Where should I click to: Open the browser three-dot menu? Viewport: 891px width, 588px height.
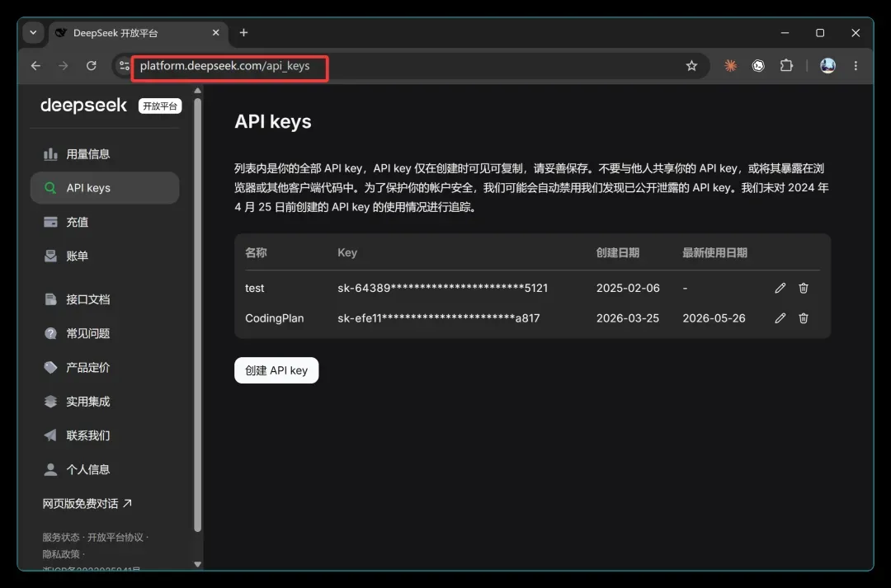click(x=856, y=66)
